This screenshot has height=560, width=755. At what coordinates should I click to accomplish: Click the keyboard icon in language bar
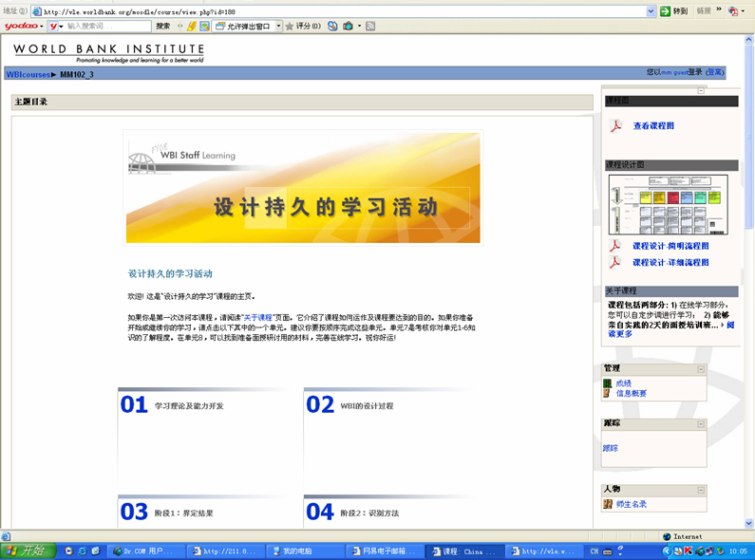607,551
